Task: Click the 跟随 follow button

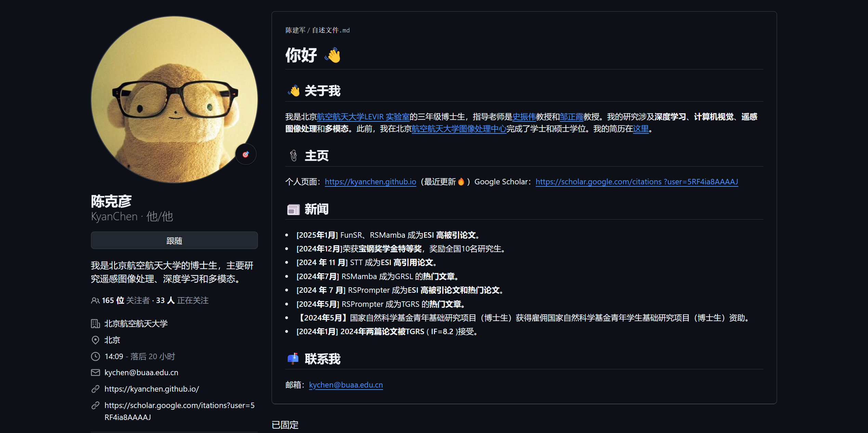Action: click(x=174, y=240)
